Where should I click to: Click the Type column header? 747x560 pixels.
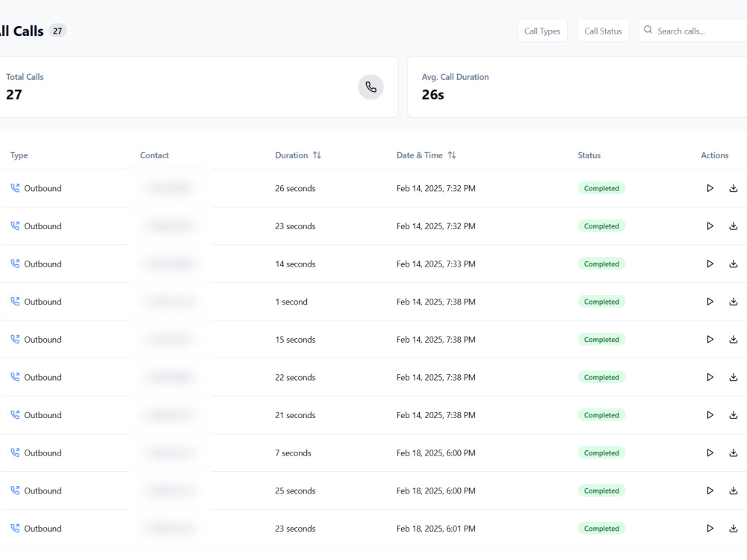pos(19,155)
